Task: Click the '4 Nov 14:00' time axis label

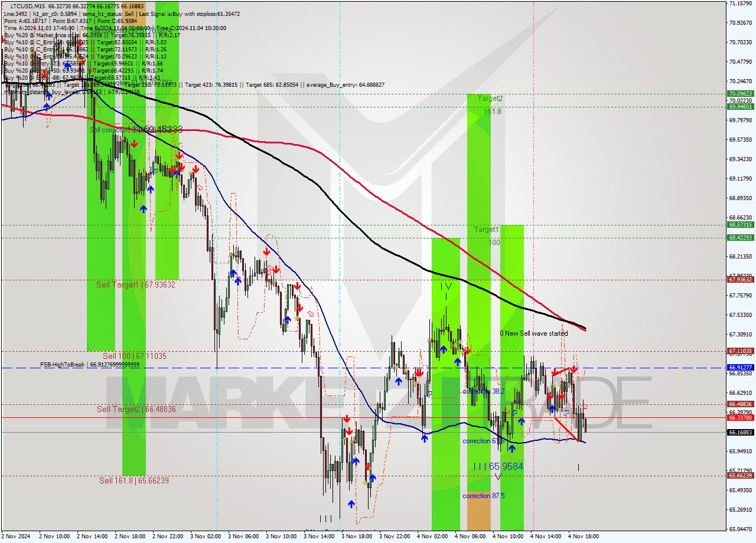Action: (545, 537)
